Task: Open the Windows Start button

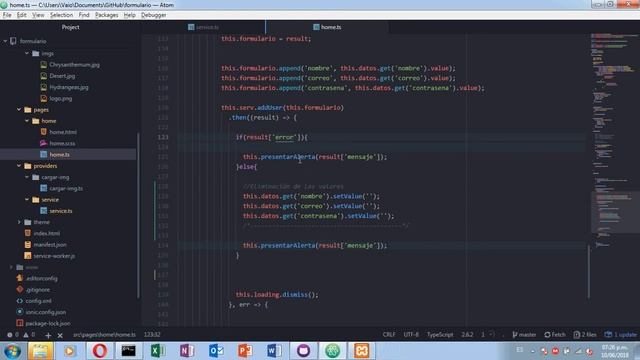Action: tap(12, 351)
